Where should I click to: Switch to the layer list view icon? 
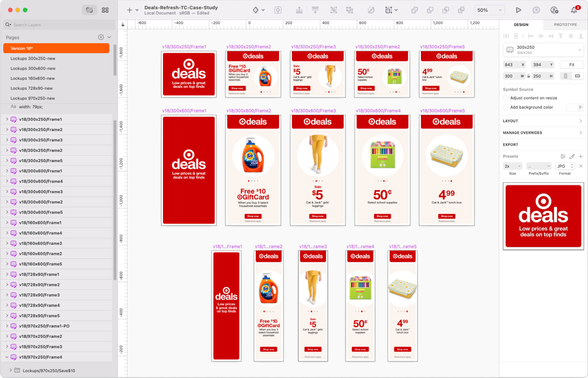pos(89,10)
